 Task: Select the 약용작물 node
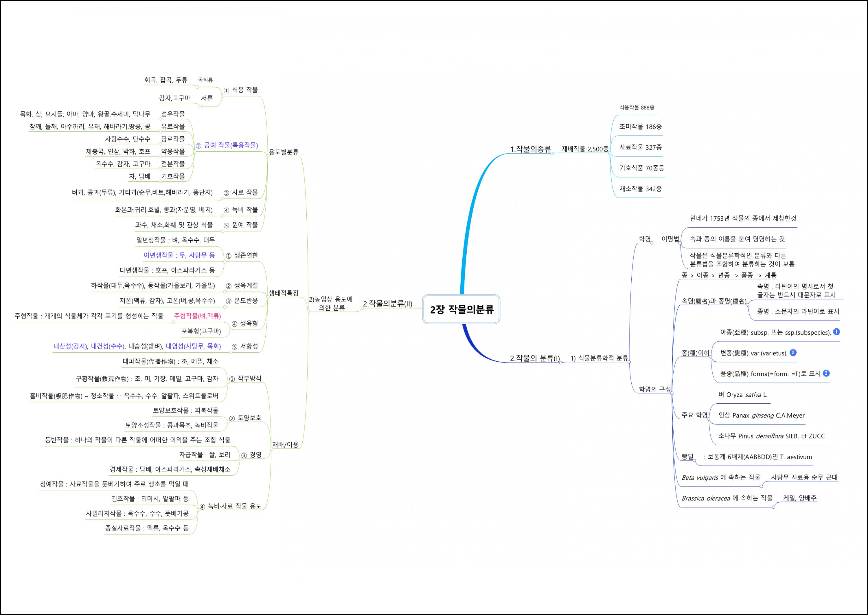coord(173,151)
